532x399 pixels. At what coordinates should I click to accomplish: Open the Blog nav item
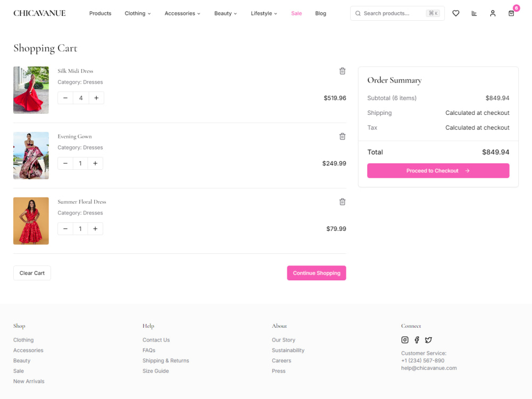pyautogui.click(x=321, y=13)
